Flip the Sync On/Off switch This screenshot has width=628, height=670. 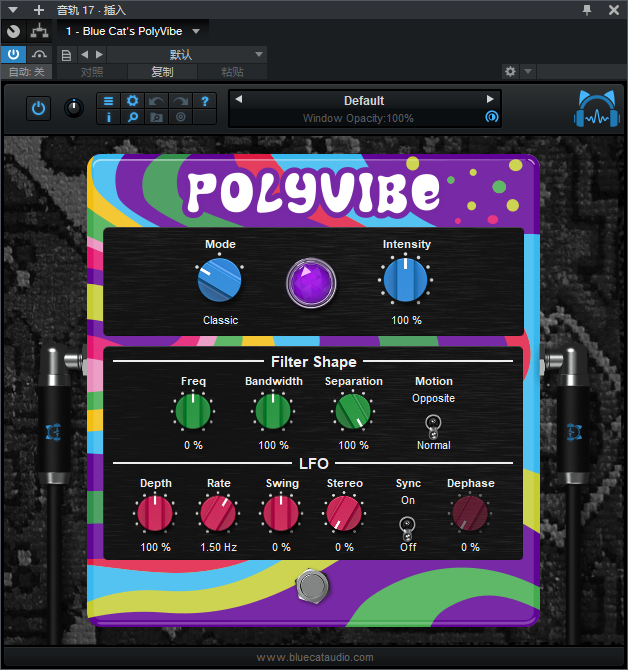407,529
